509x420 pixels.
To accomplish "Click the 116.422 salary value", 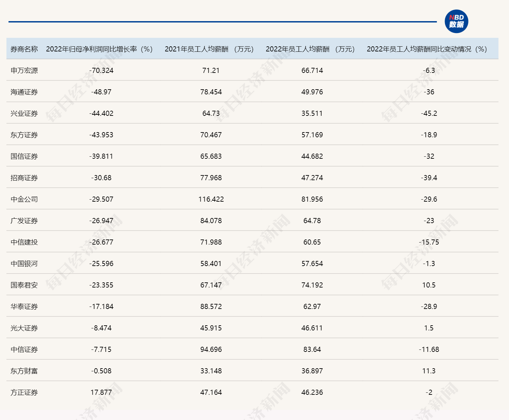I will [x=211, y=199].
